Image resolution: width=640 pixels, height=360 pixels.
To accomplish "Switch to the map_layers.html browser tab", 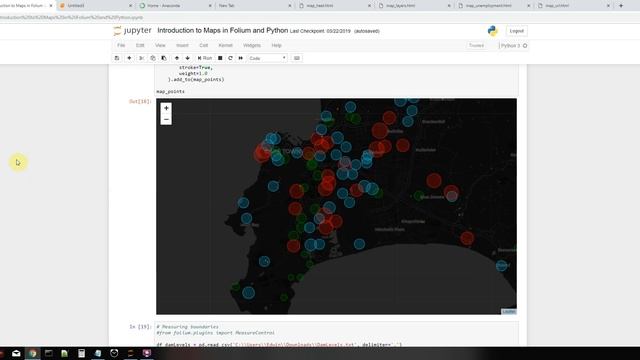I will [414, 6].
